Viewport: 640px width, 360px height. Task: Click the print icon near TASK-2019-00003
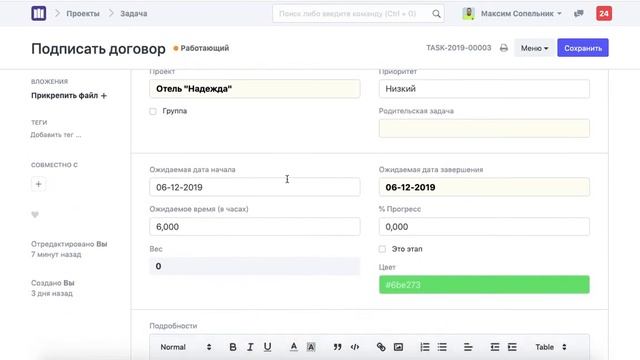[x=504, y=48]
